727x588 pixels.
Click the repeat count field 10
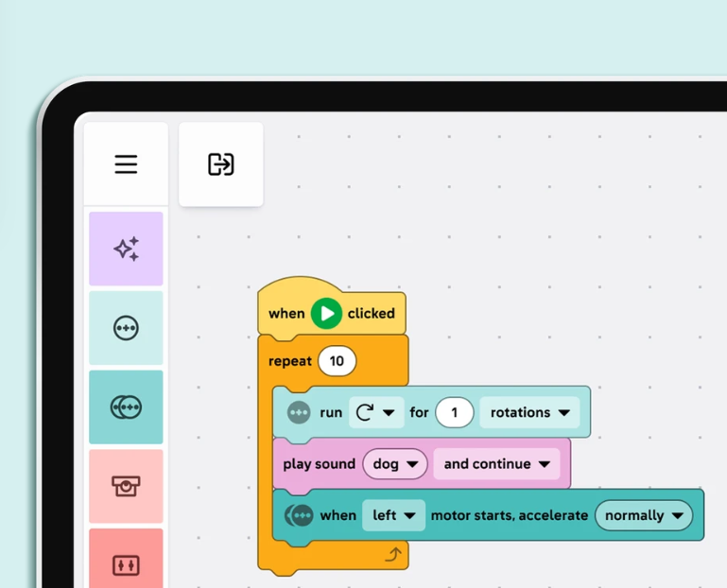point(337,361)
